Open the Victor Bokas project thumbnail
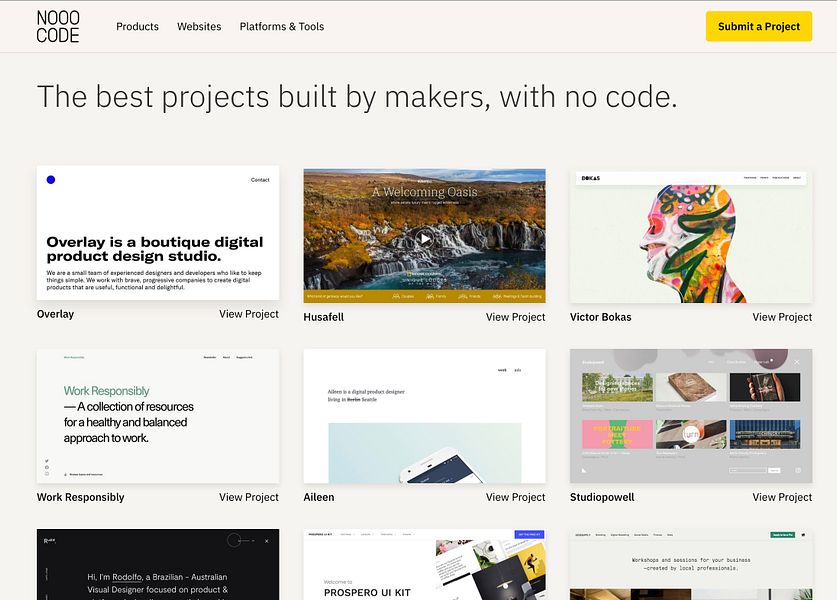 pos(691,236)
